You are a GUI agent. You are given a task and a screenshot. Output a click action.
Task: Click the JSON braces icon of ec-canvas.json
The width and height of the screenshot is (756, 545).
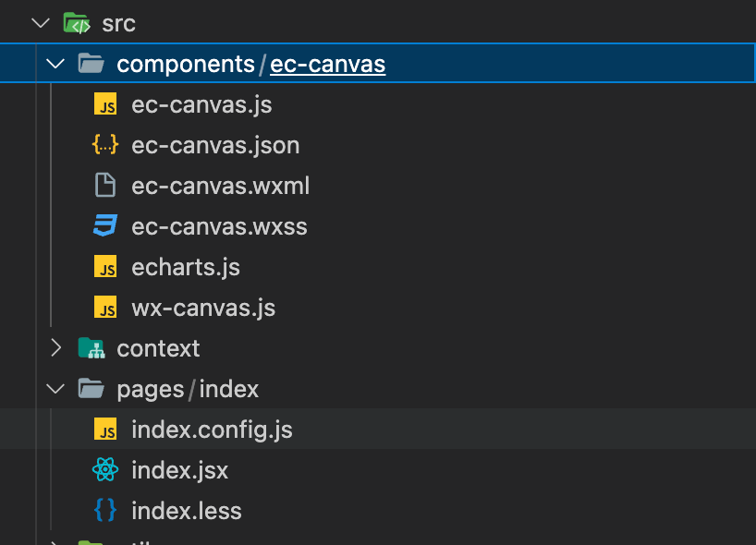coord(105,145)
